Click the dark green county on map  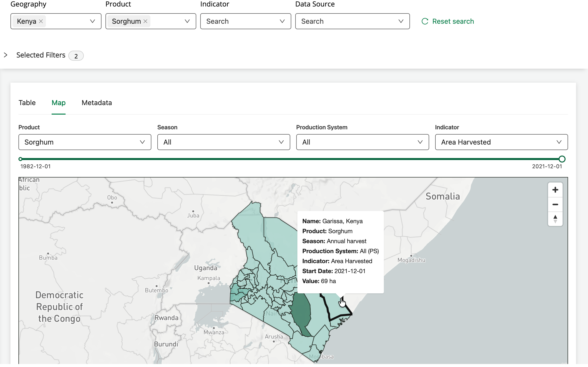(302, 315)
